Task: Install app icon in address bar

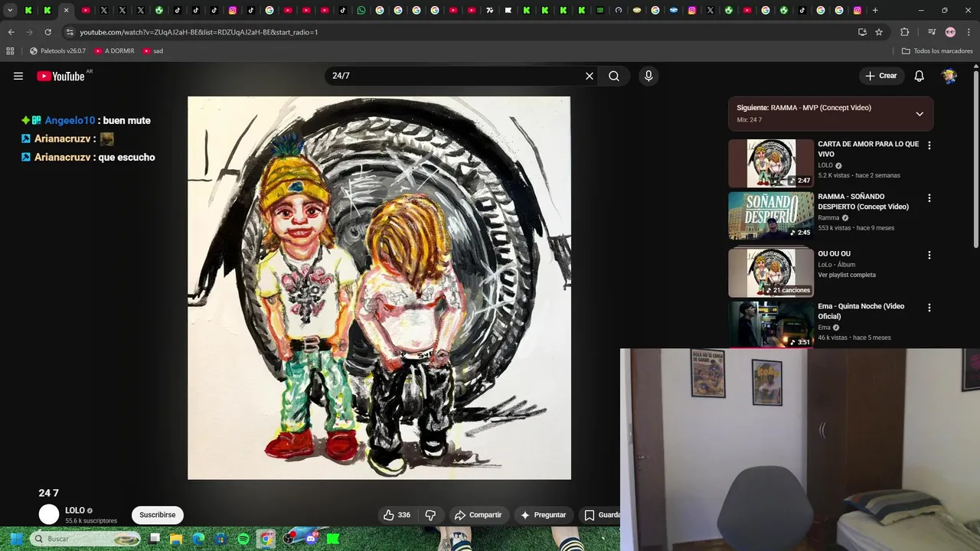Action: pos(862,32)
